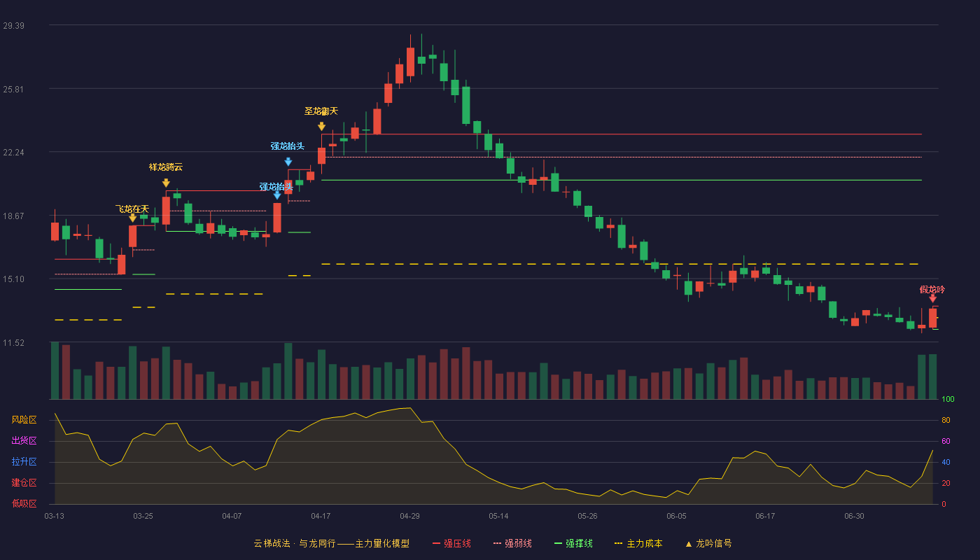Image resolution: width=980 pixels, height=560 pixels.
Task: Click the 29.39 price axis label
Action: 14,26
